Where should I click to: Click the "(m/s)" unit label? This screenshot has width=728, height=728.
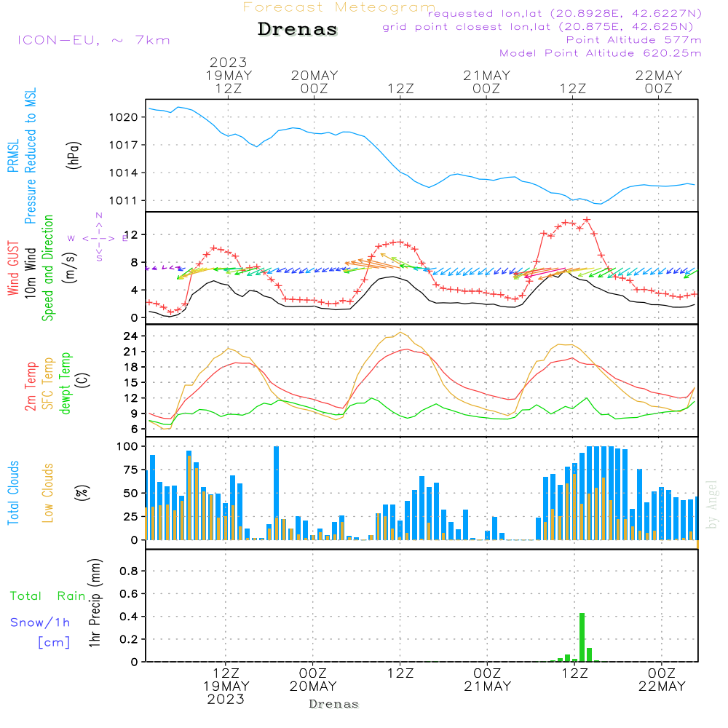click(70, 268)
